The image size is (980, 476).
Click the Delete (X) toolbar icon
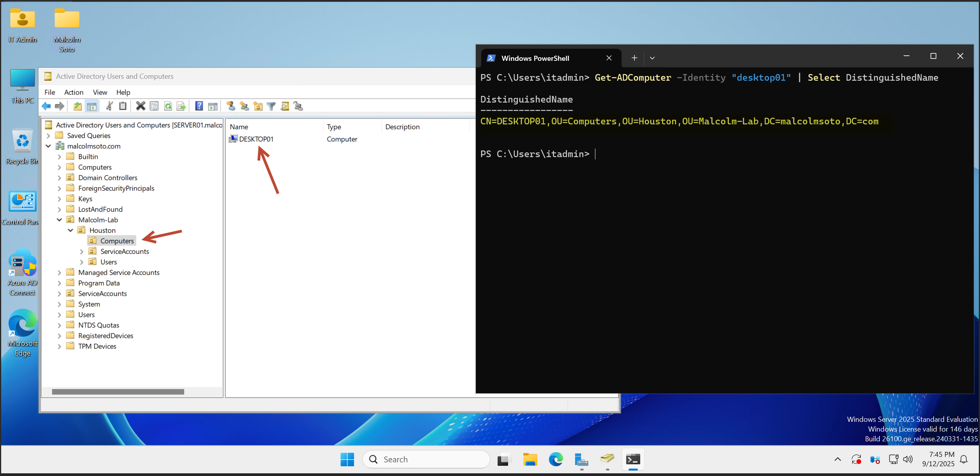(140, 106)
